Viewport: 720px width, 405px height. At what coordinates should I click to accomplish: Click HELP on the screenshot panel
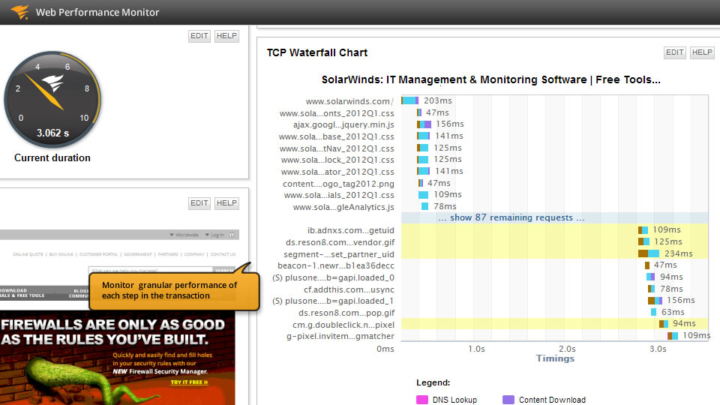(x=226, y=203)
